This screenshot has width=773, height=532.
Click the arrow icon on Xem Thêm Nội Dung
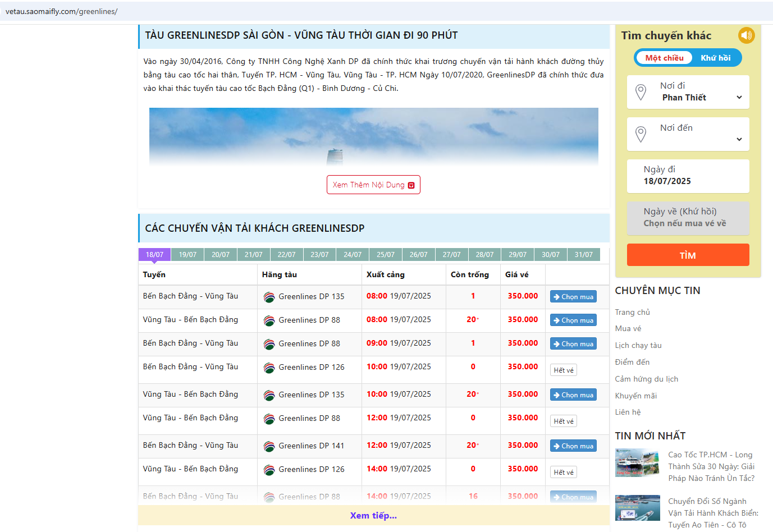(x=411, y=185)
